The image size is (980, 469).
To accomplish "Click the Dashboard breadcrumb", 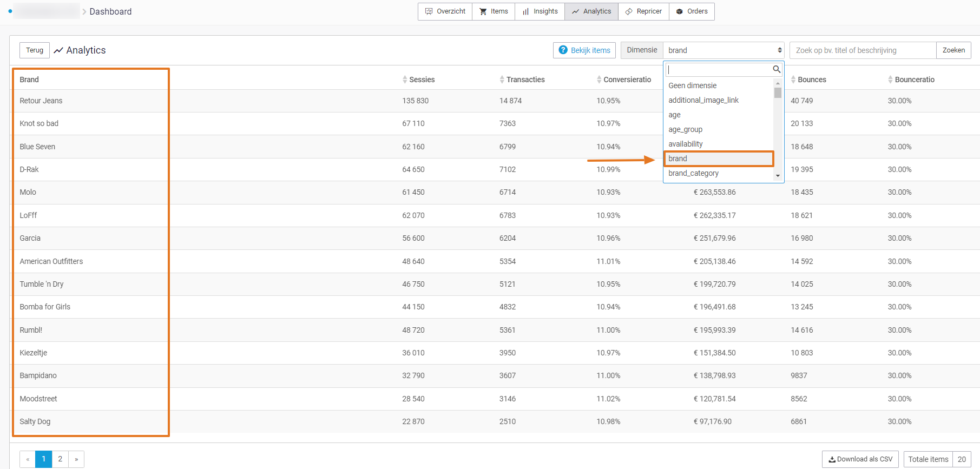I will [110, 11].
